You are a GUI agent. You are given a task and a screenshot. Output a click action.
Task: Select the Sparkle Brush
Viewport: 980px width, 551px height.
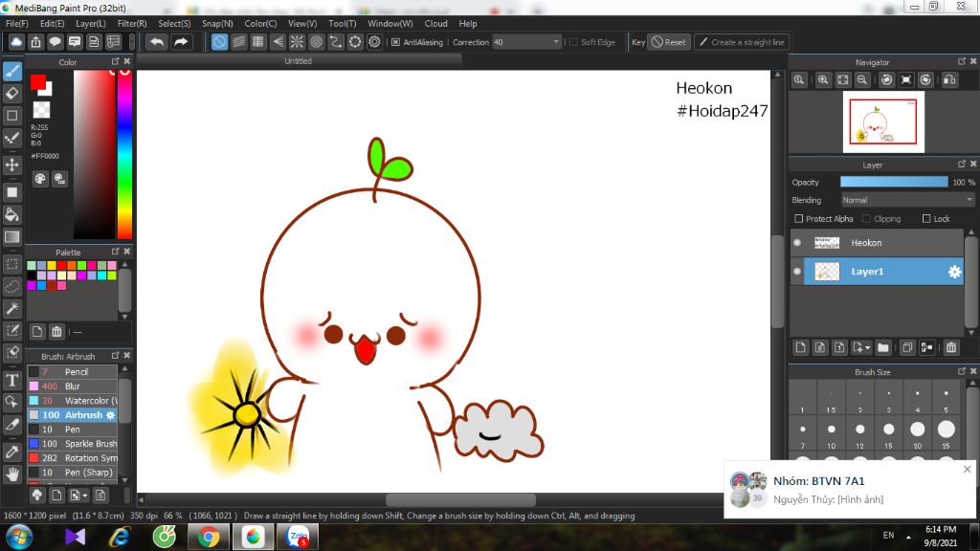[x=72, y=444]
